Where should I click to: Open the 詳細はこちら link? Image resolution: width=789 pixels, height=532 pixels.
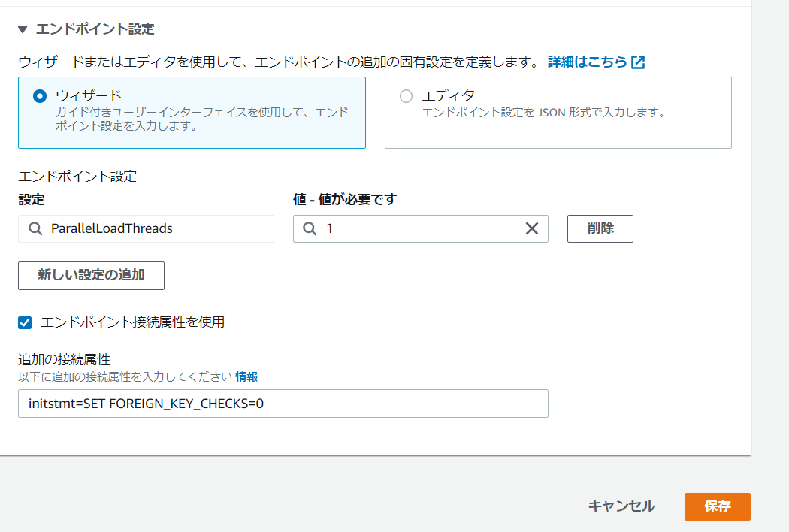click(587, 62)
